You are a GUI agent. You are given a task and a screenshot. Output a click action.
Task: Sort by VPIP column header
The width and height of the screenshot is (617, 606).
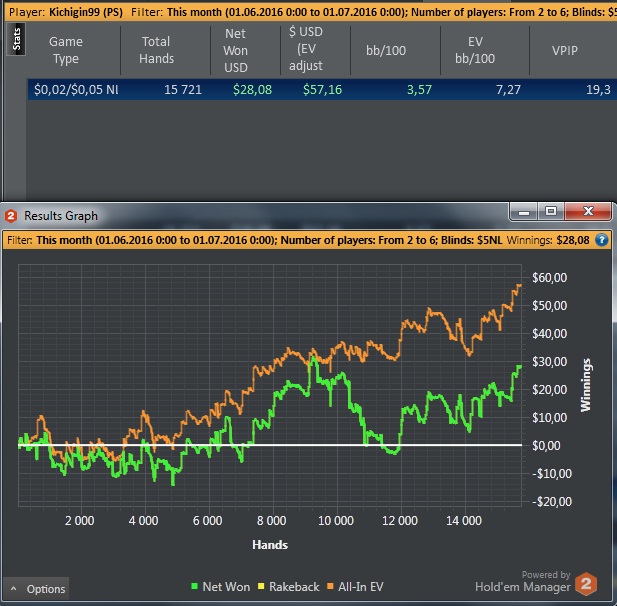564,50
